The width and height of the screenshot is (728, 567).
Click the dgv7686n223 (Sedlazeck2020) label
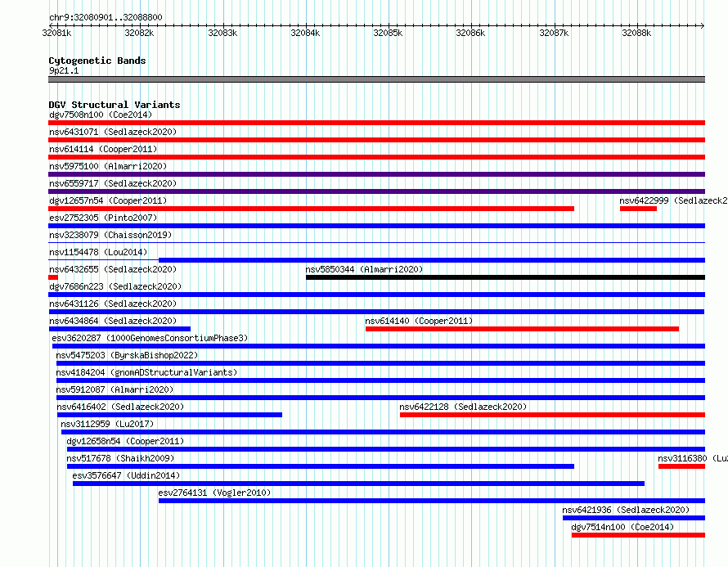pos(115,286)
